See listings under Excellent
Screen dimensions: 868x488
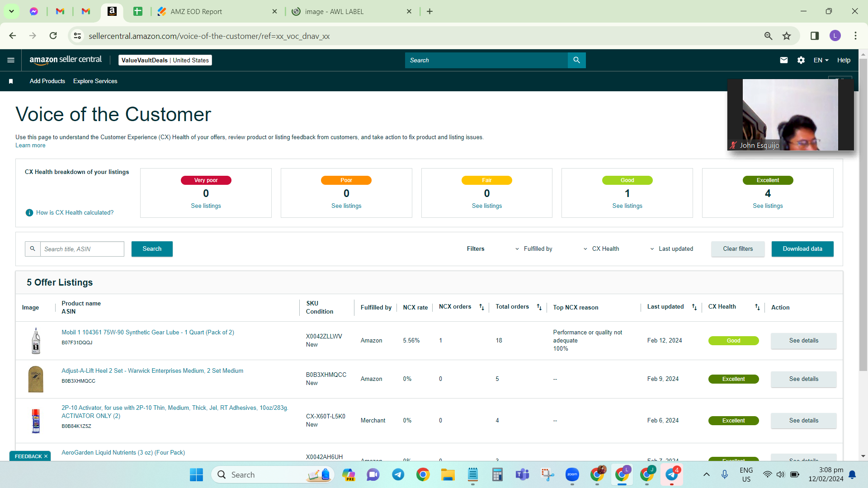(x=768, y=206)
